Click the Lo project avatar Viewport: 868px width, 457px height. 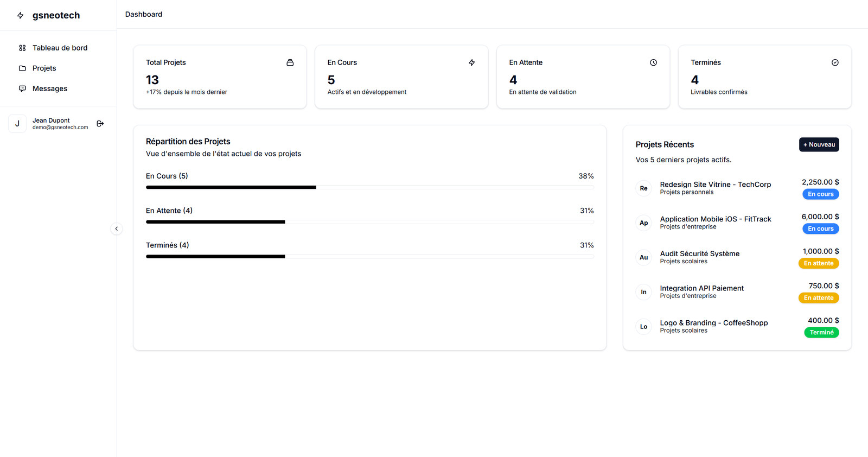643,327
